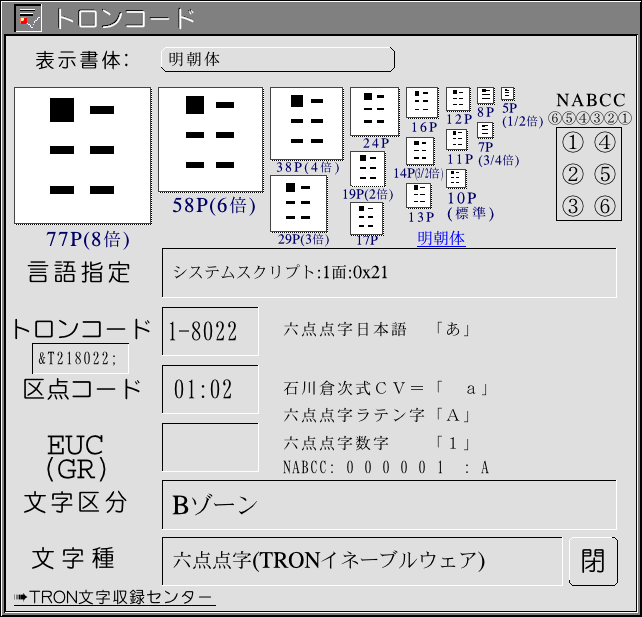Select the 10P (標準) glyph icon
The width and height of the screenshot is (642, 617).
tap(456, 179)
